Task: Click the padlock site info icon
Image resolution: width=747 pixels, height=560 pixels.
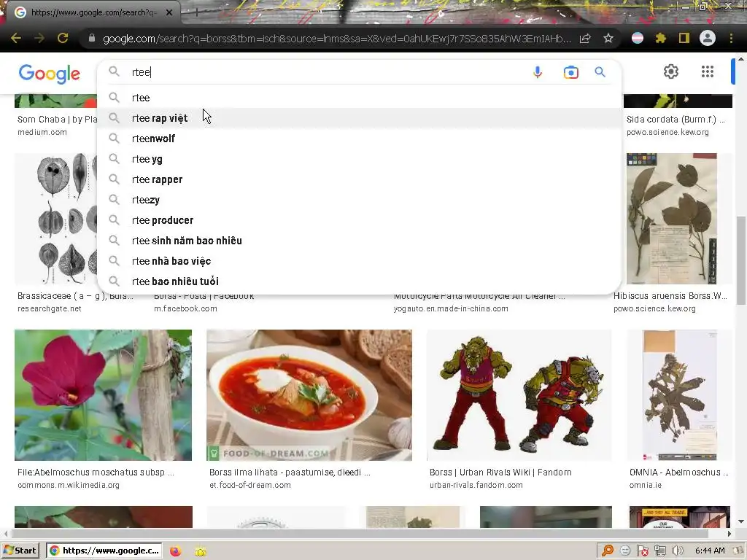Action: pos(92,38)
